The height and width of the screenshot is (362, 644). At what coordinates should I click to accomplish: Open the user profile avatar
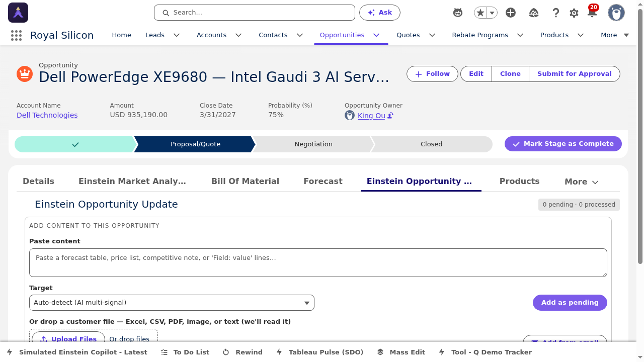click(616, 13)
